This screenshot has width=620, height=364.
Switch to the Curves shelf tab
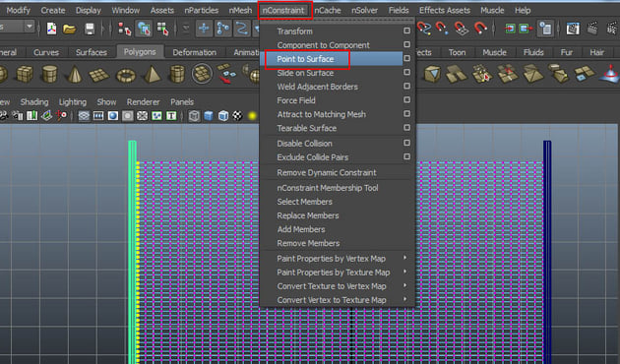[46, 52]
